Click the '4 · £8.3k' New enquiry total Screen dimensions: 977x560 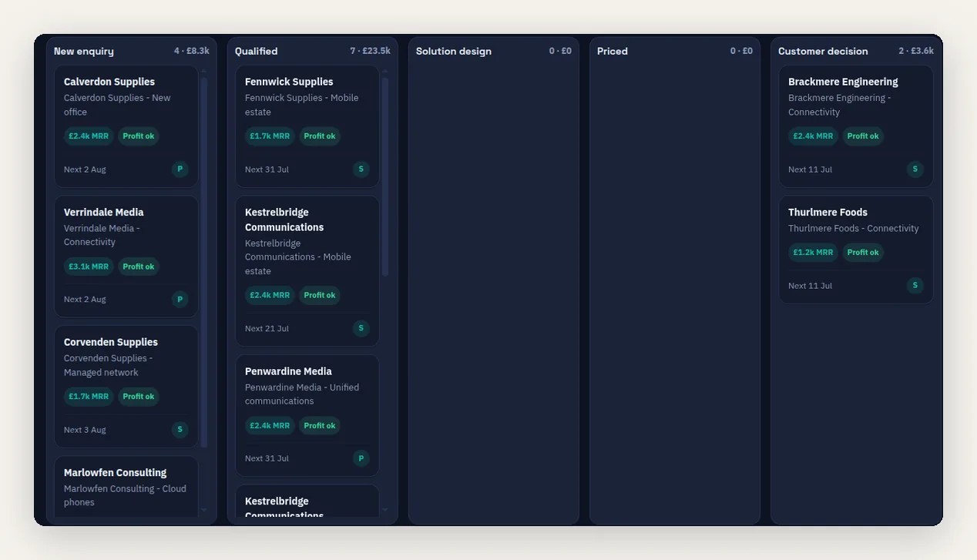pos(191,51)
